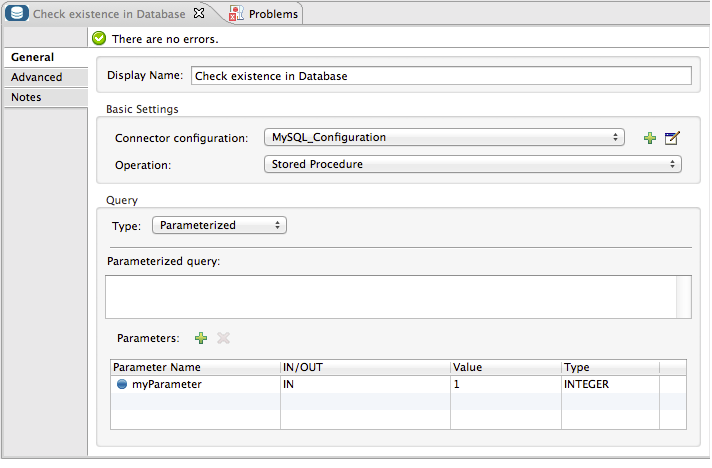Screen dimensions: 712x468
Task: Click the Display Name text field
Action: [440, 75]
